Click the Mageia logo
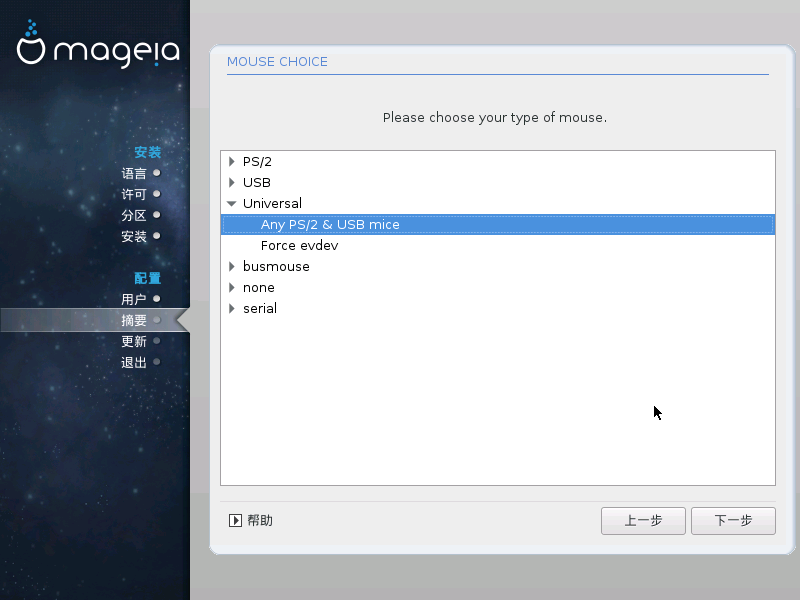The image size is (800, 600). [x=98, y=44]
